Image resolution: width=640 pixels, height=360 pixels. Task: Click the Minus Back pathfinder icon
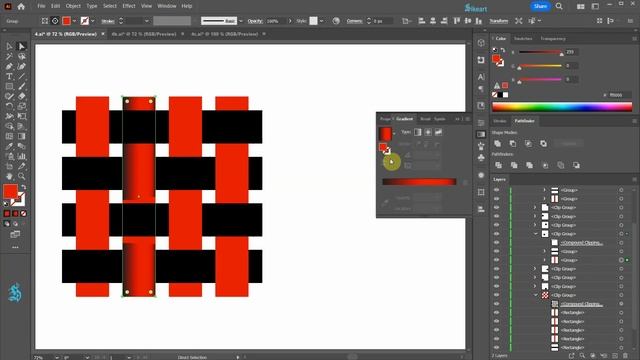pyautogui.click(x=576, y=165)
